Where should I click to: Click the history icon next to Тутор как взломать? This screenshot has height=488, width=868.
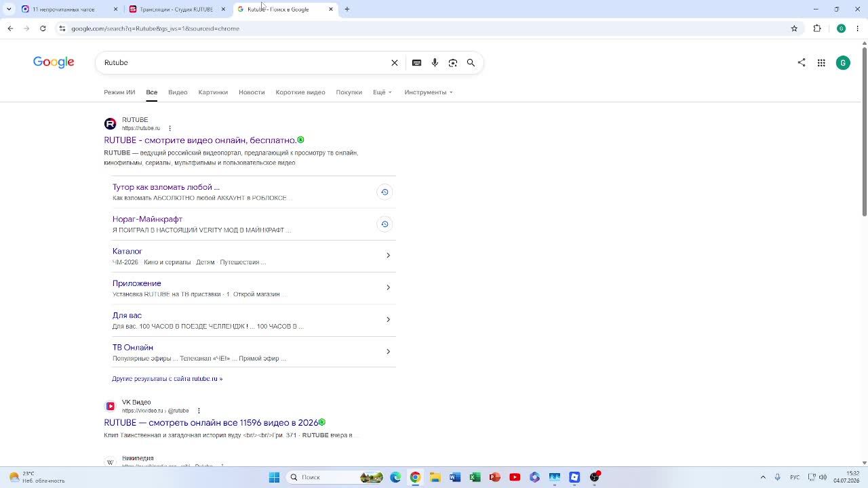pos(384,192)
